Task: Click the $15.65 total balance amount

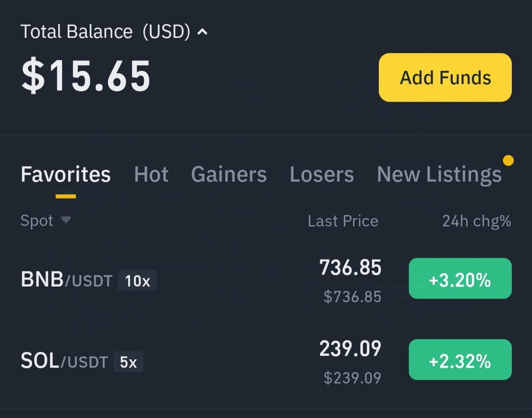Action: 86,75
